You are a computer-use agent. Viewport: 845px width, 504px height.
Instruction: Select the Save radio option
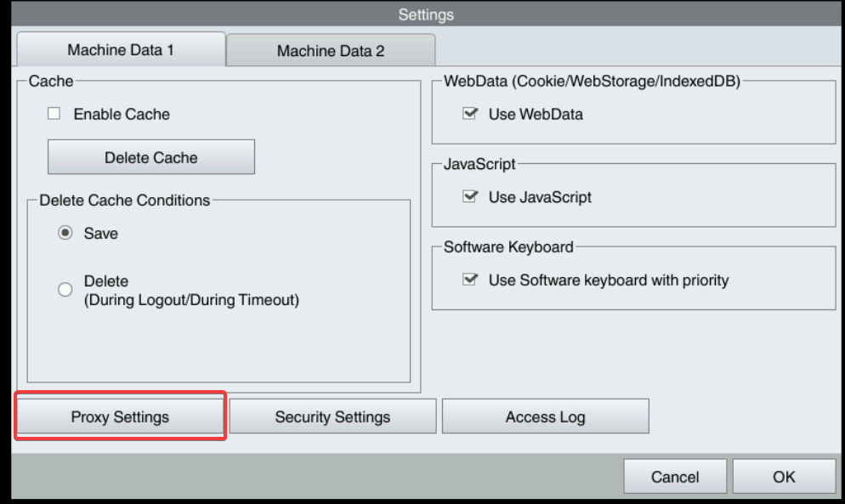[64, 234]
